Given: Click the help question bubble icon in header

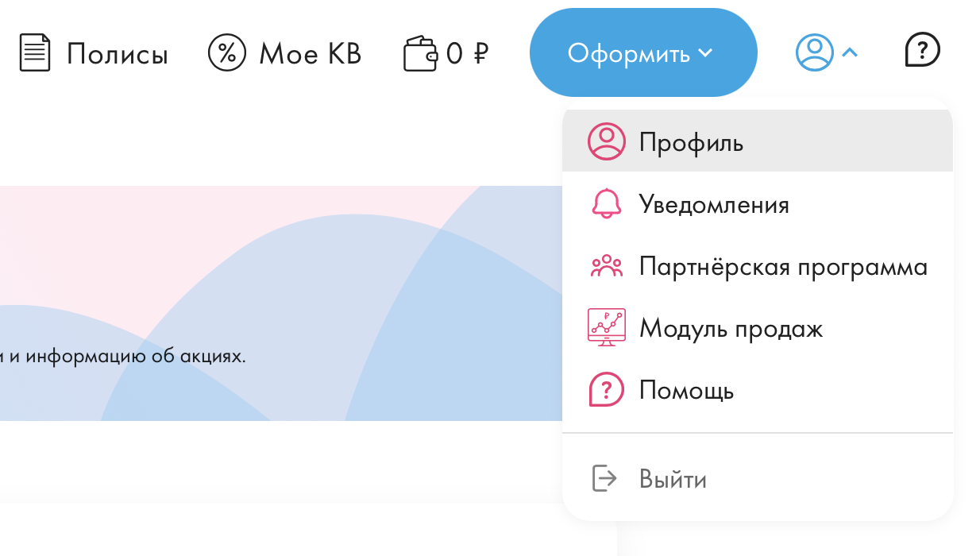Looking at the screenshot, I should [922, 52].
